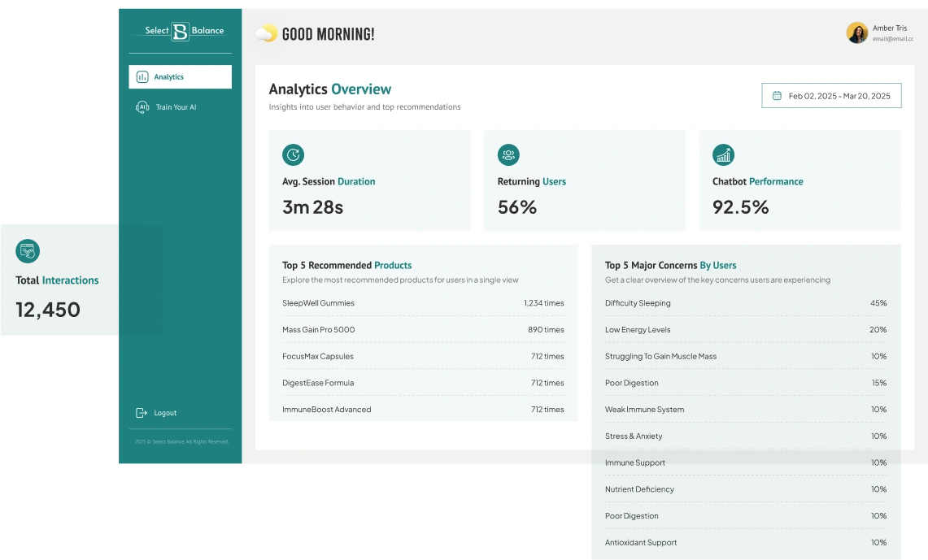The width and height of the screenshot is (928, 560).
Task: Click the Returning Users people icon
Action: (x=508, y=154)
